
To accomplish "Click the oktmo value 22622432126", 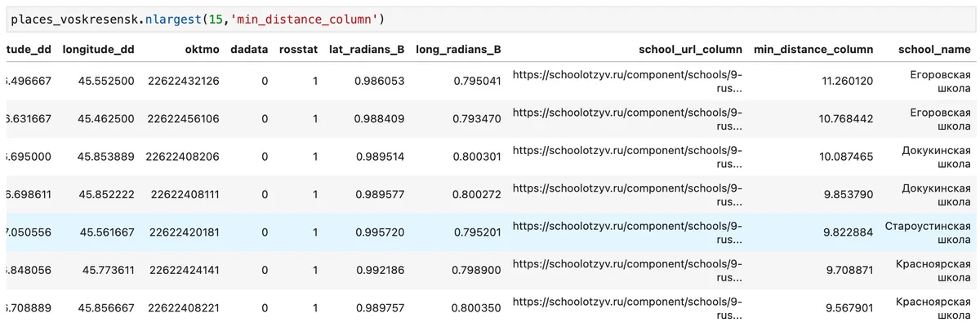I will coord(184,82).
